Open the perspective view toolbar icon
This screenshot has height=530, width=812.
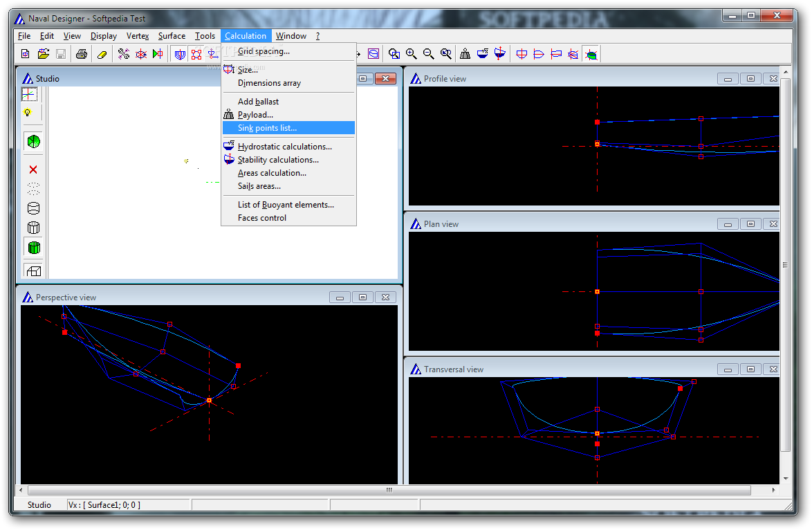[573, 54]
